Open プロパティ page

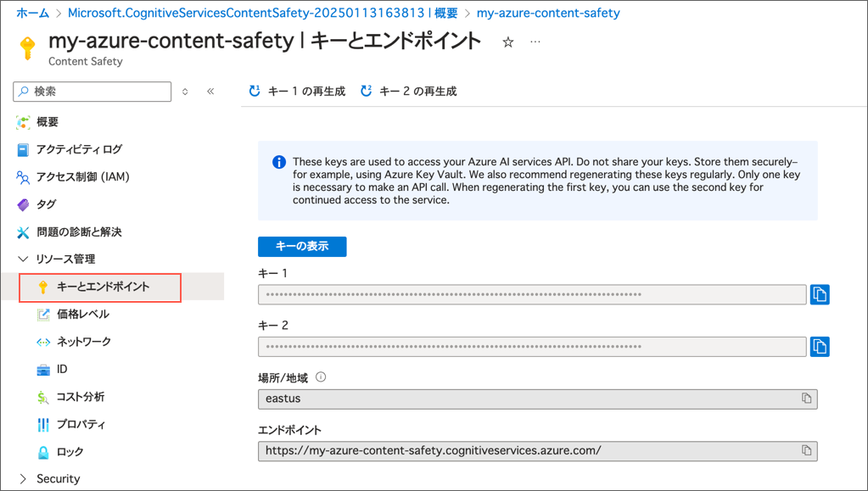81,425
